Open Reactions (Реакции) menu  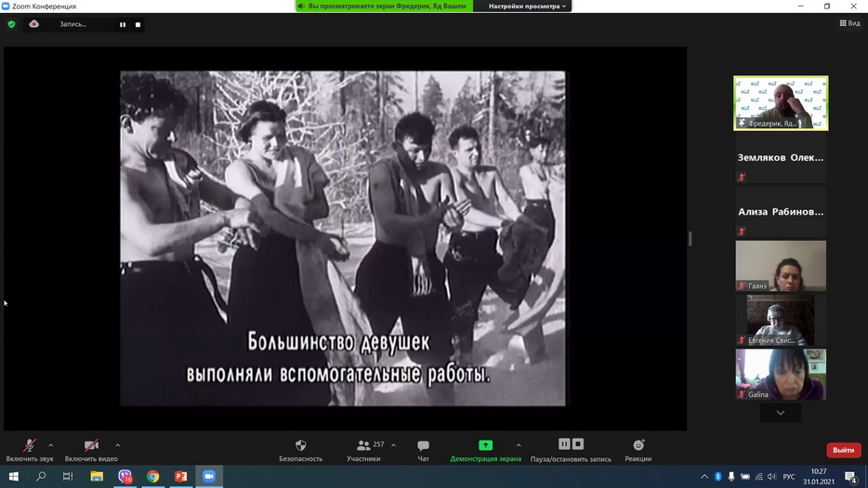[638, 446]
